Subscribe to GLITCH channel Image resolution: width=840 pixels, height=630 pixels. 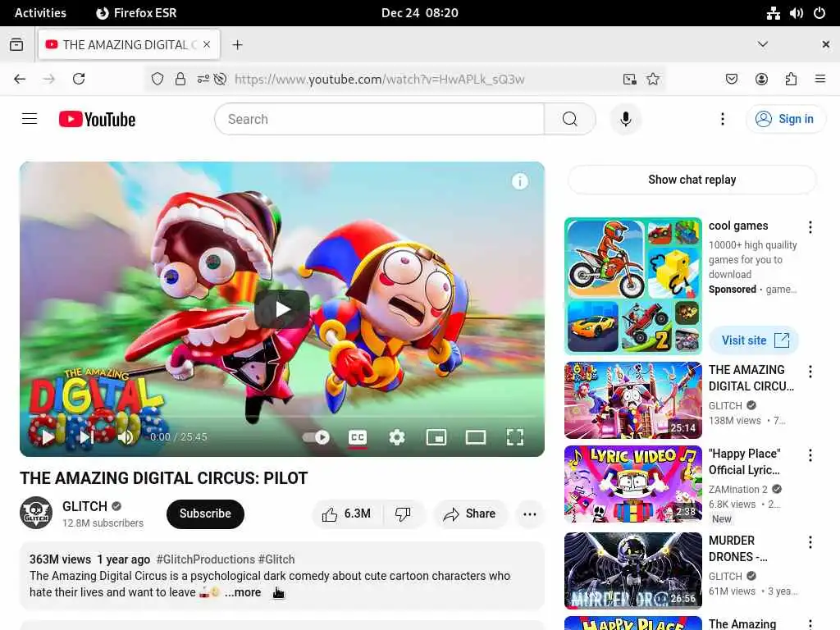coord(205,514)
